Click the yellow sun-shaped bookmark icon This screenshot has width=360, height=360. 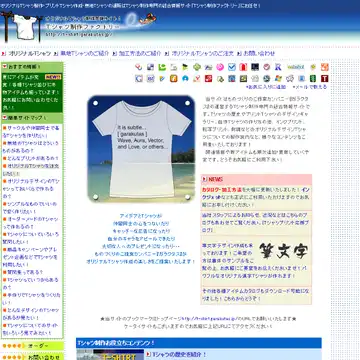[x=313, y=67]
